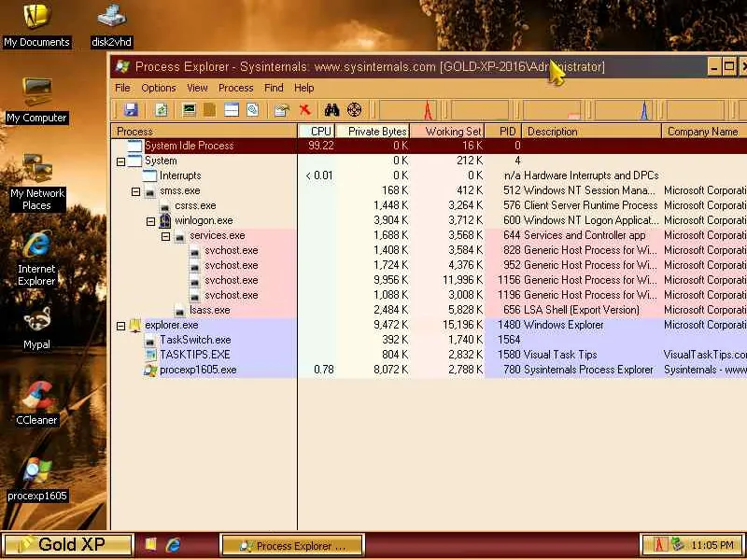Open the Find menu
This screenshot has height=560, width=747.
pyautogui.click(x=274, y=88)
